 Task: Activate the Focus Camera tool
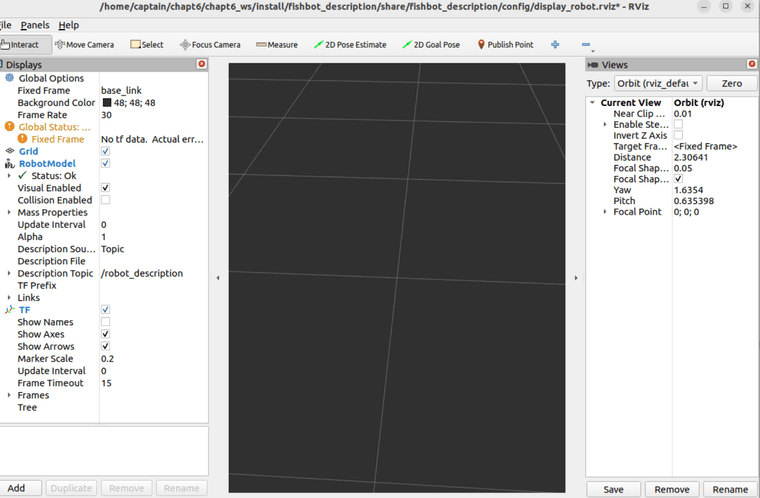coord(210,45)
